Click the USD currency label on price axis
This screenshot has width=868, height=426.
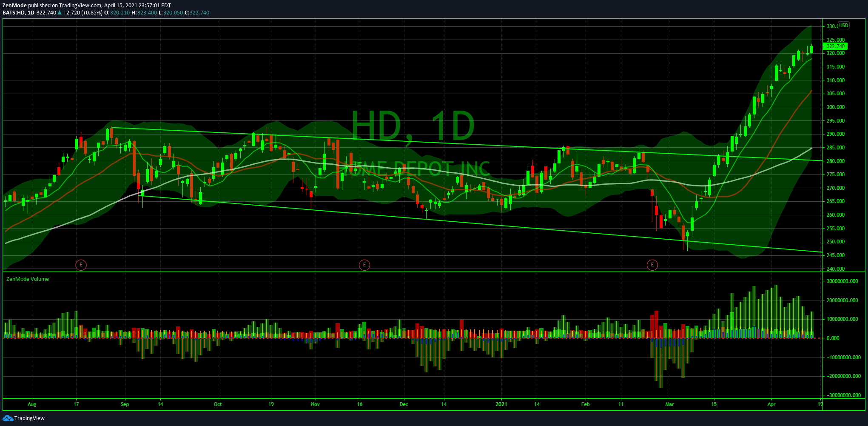(x=844, y=26)
